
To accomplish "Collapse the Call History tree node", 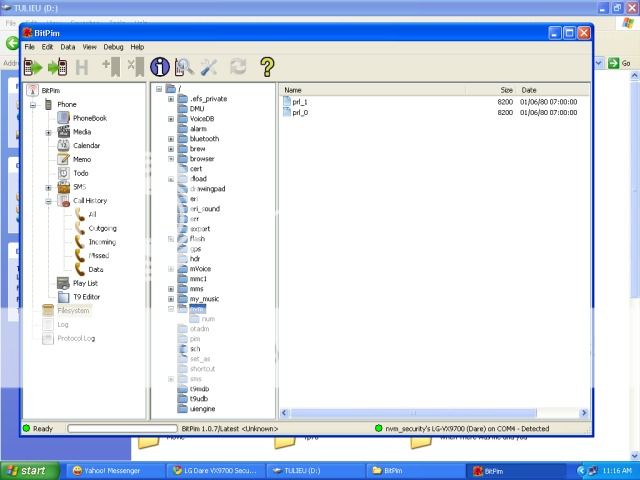I will pyautogui.click(x=48, y=201).
